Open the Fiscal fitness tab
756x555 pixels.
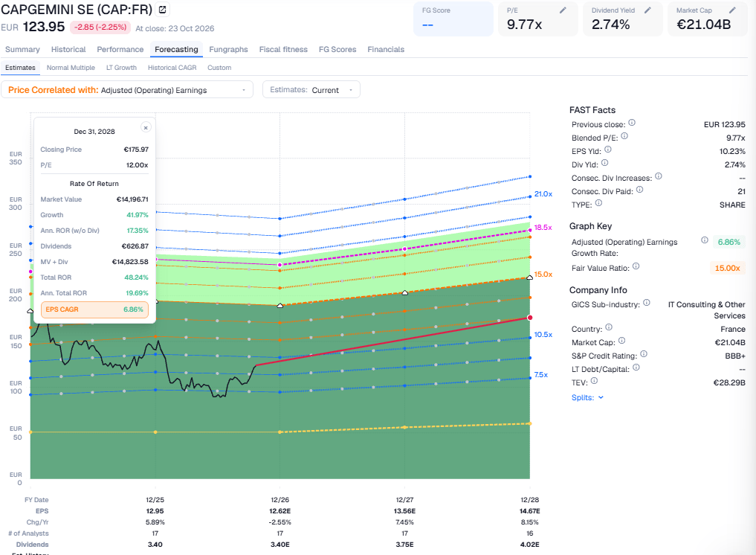[283, 49]
